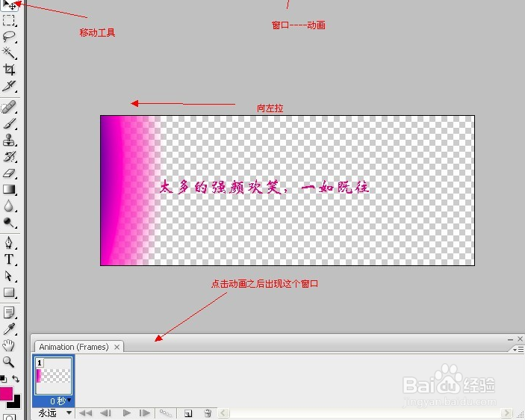525x420 pixels.
Task: Select the Healing Brush tool
Action: point(9,108)
